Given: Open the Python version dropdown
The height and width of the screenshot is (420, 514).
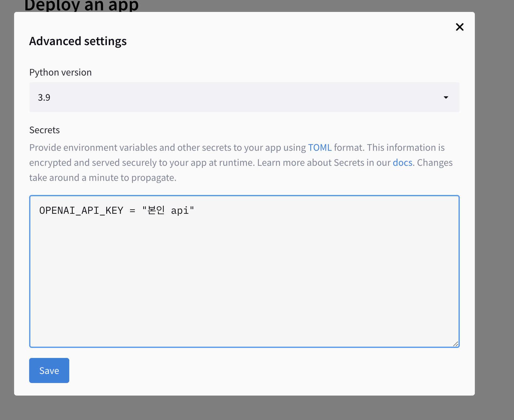Looking at the screenshot, I should (244, 97).
